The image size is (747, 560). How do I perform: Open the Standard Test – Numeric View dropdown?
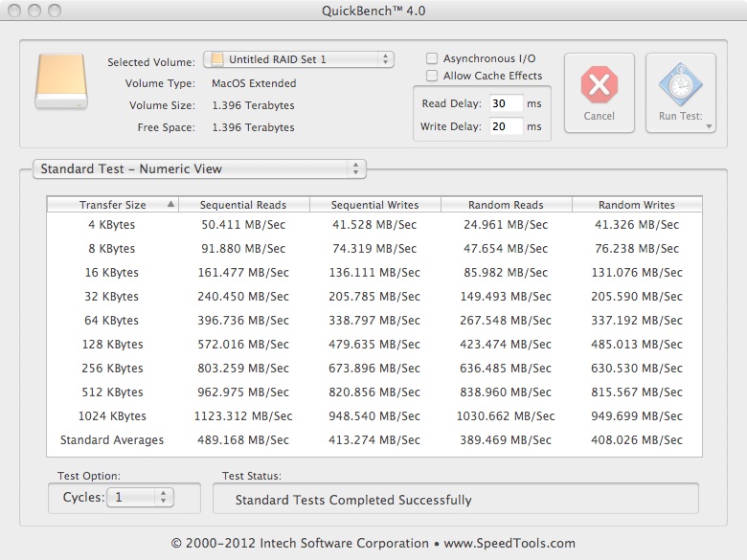tap(199, 169)
